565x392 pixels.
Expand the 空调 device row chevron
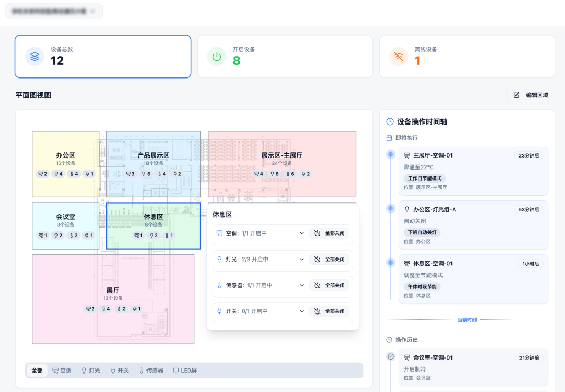[302, 233]
